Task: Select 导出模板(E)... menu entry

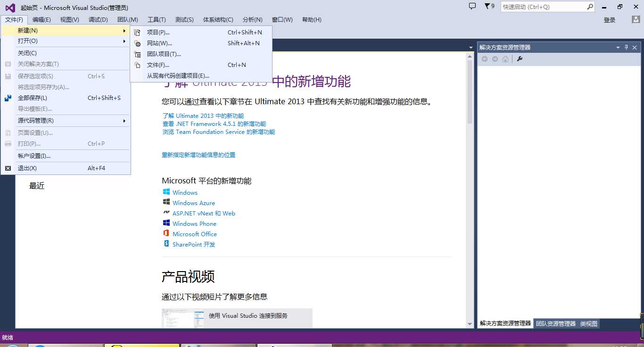Action: (66, 109)
